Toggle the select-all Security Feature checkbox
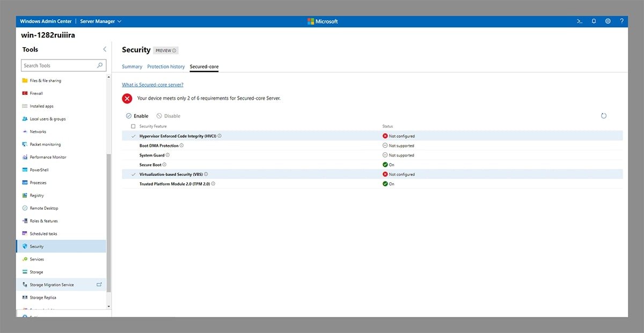Screen dimensions: 644x333 coord(133,127)
